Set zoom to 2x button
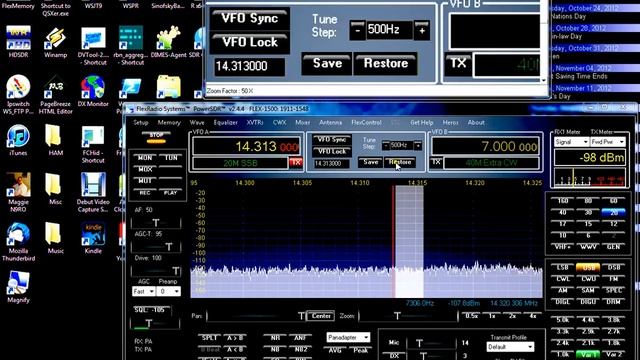This screenshot has height=360, width=640. coord(512,316)
